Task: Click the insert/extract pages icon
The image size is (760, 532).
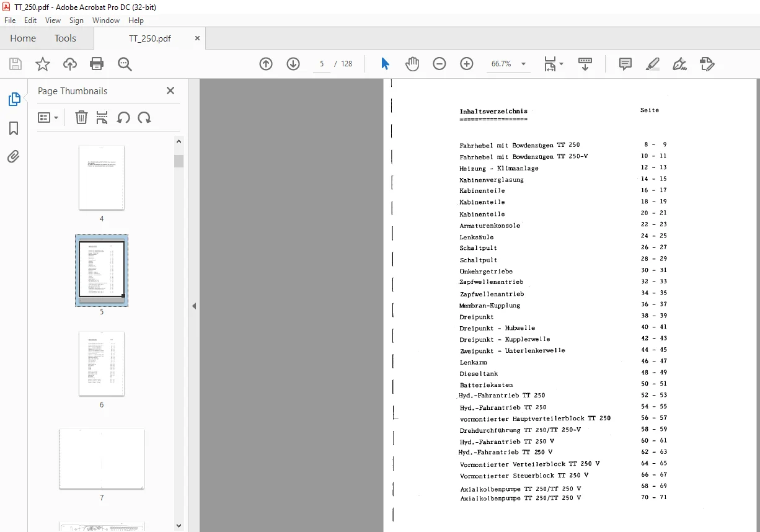Action: (102, 117)
